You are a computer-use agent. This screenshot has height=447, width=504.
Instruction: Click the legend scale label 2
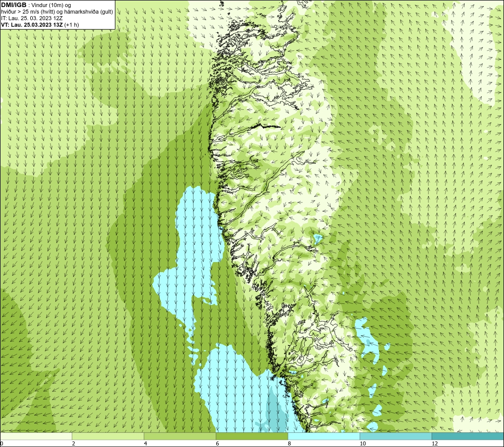click(74, 443)
